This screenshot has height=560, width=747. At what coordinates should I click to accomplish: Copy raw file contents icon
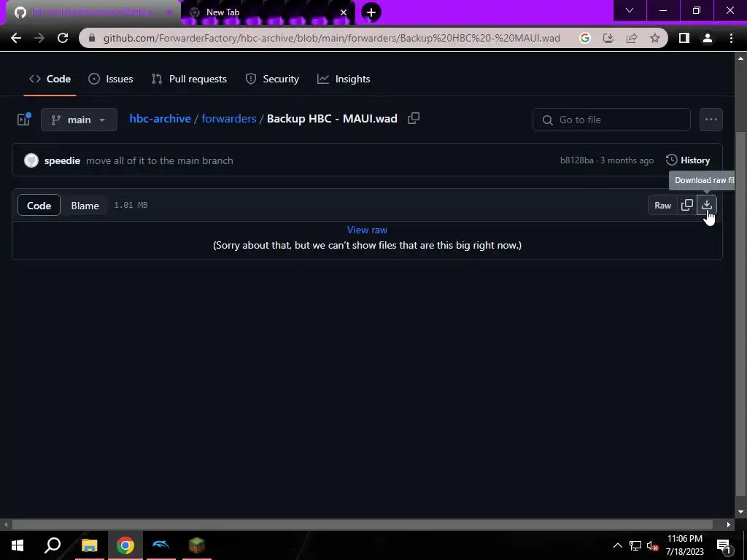click(687, 205)
